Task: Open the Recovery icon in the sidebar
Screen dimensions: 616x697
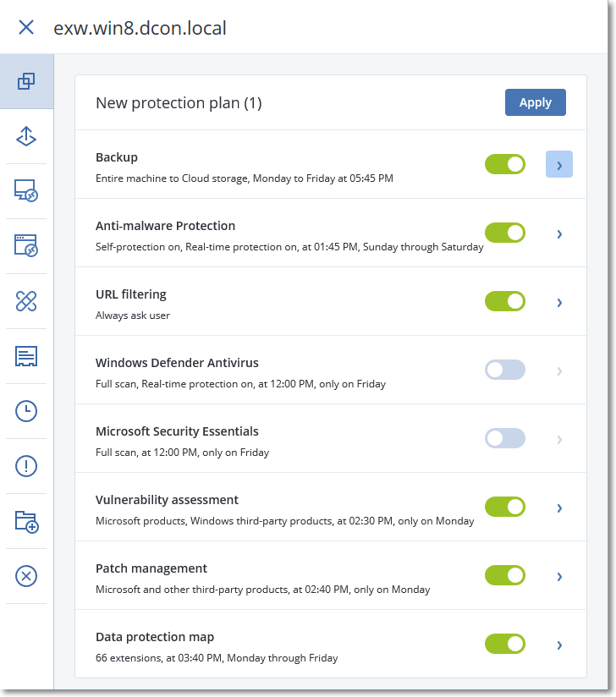Action: point(26,136)
